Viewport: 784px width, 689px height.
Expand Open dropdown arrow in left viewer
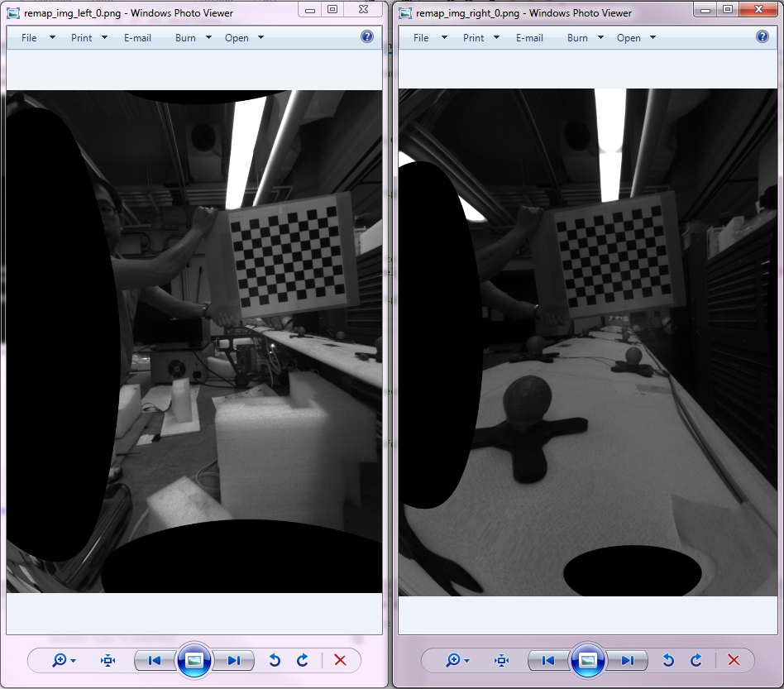(x=261, y=37)
